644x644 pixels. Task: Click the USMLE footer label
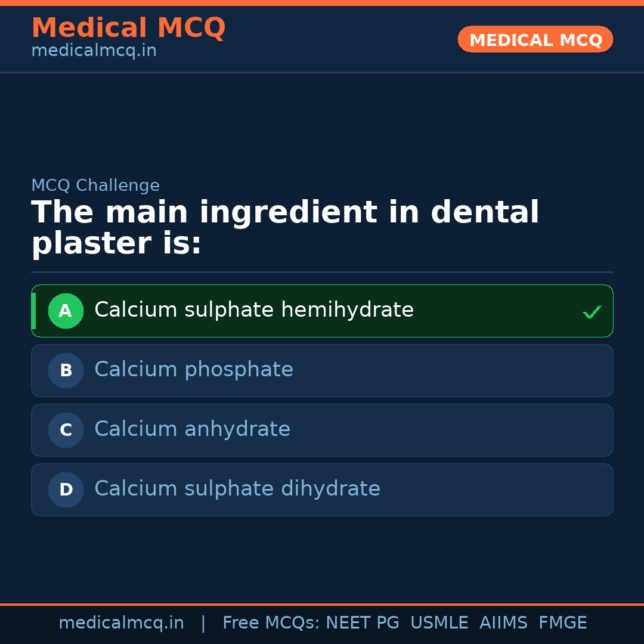click(x=439, y=623)
